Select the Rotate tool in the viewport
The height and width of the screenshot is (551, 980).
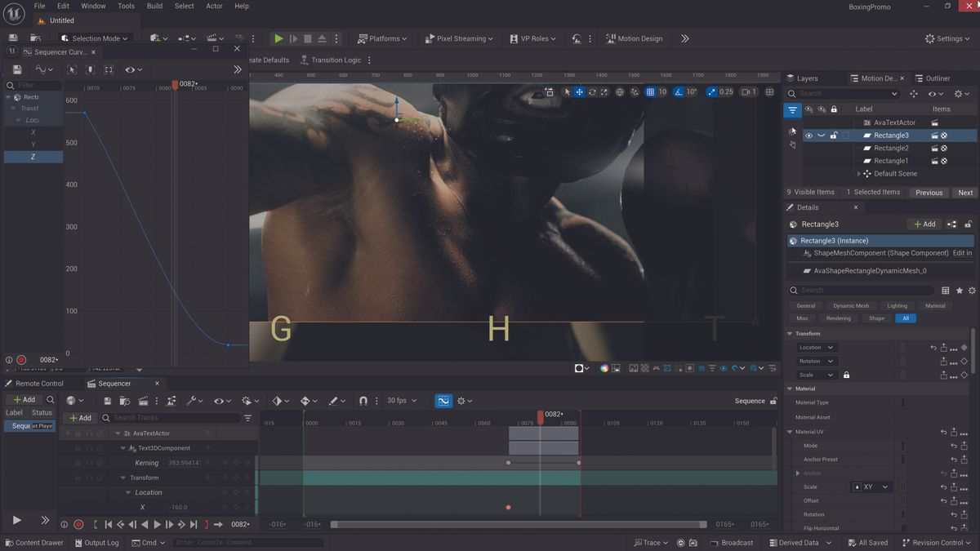click(591, 92)
